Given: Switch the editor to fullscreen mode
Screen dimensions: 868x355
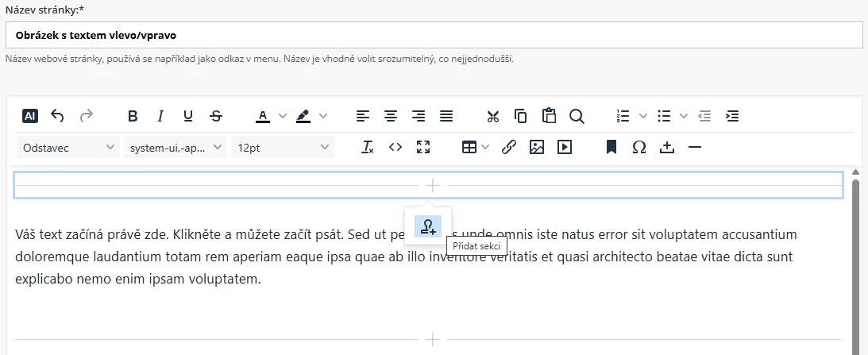Looking at the screenshot, I should (423, 147).
